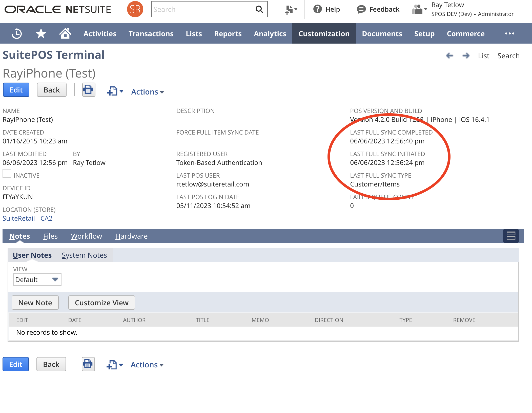Select the User Notes subtab
532x413 pixels.
tap(32, 255)
